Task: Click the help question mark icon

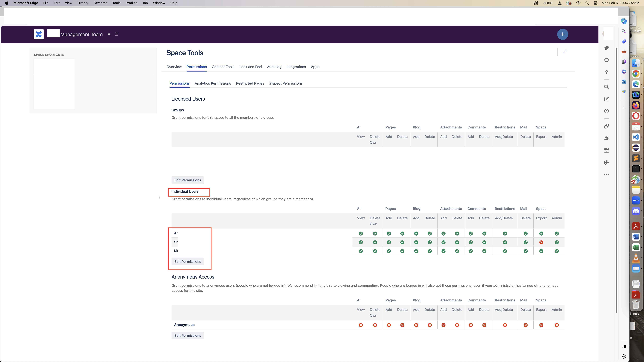Action: point(606,72)
